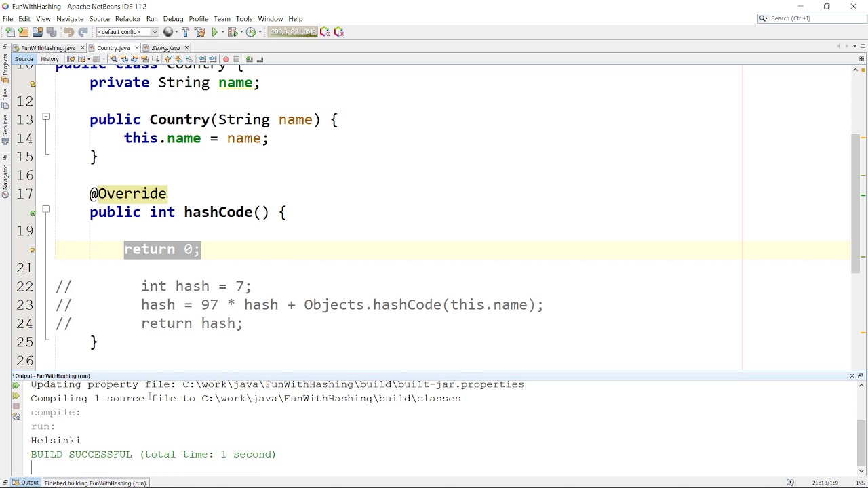Image resolution: width=868 pixels, height=488 pixels.
Task: Click the Output button in bottom bar
Action: pos(25,483)
